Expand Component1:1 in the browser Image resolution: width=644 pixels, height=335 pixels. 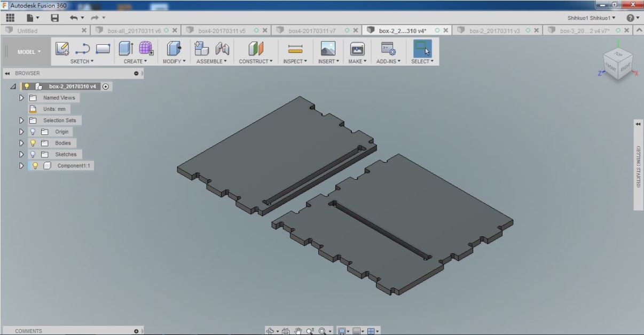point(21,165)
